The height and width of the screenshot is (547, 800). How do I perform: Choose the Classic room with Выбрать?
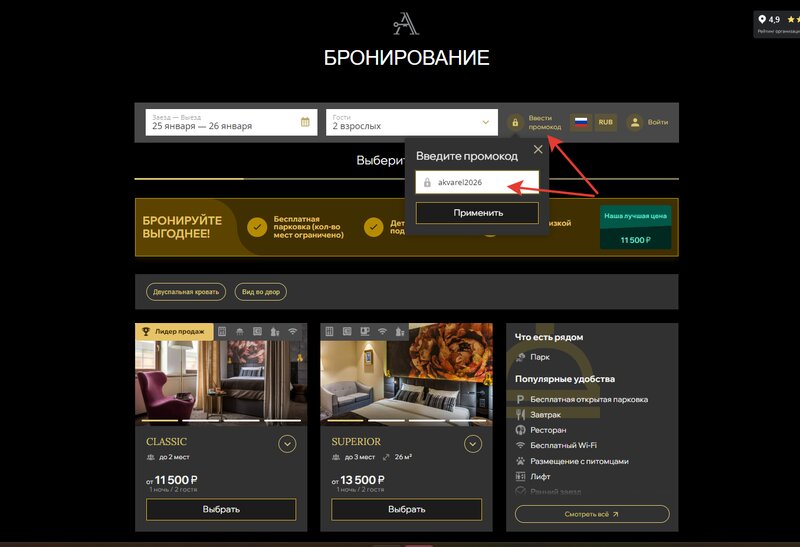click(x=221, y=509)
